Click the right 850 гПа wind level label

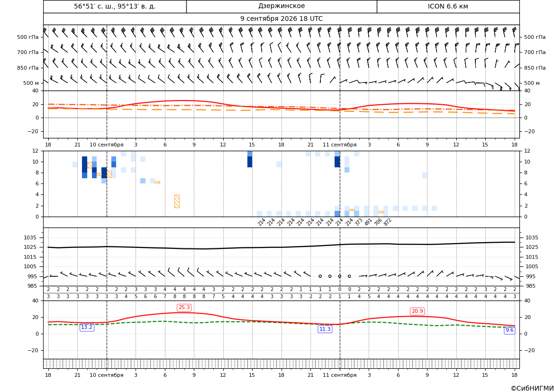(x=535, y=68)
